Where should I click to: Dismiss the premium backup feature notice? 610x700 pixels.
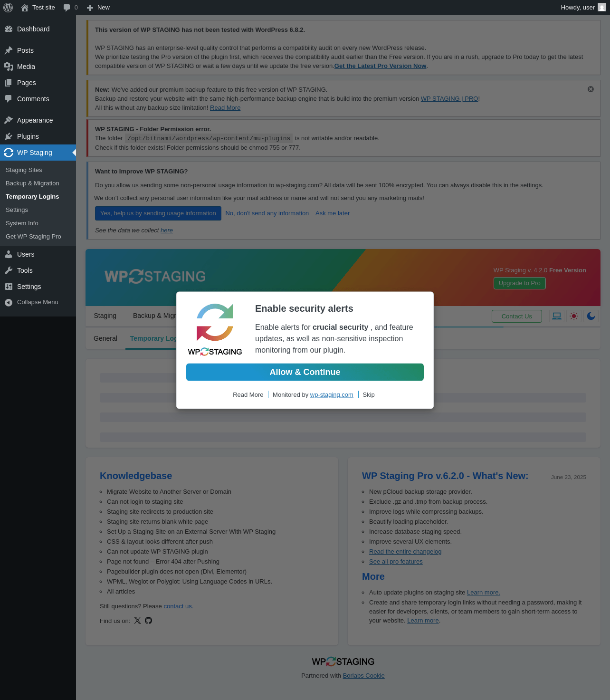(591, 89)
